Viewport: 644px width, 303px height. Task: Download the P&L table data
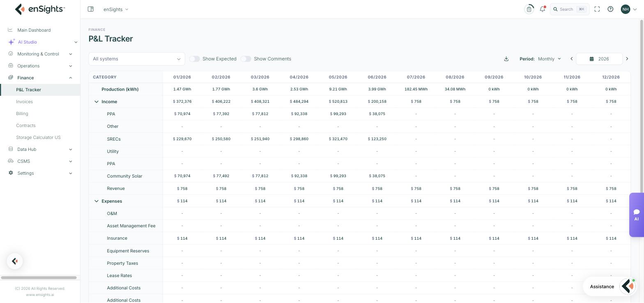point(506,59)
